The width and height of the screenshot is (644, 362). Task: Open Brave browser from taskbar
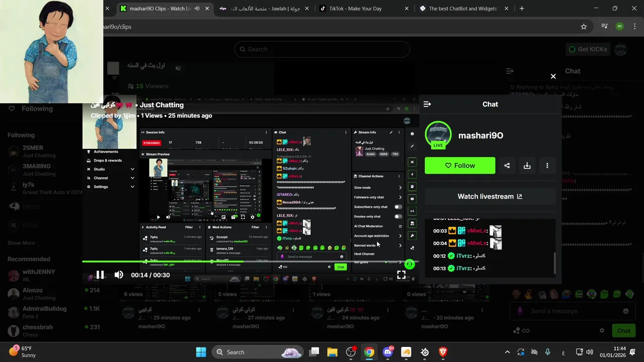(443, 352)
